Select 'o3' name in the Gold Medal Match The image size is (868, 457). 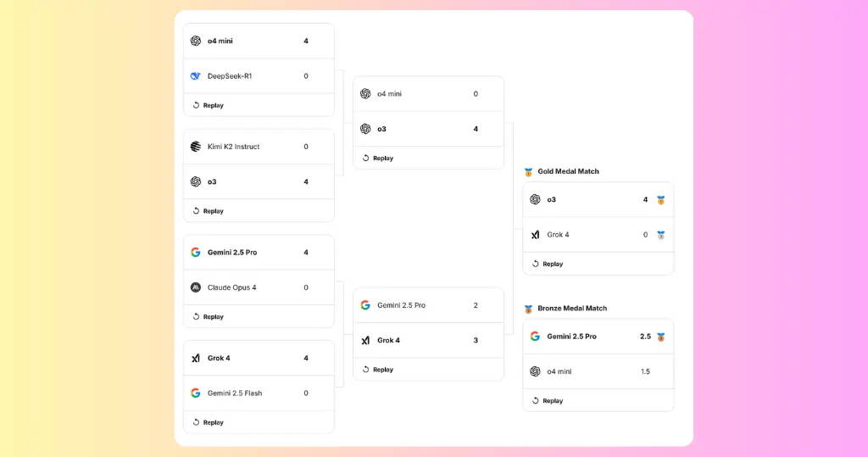pos(551,199)
